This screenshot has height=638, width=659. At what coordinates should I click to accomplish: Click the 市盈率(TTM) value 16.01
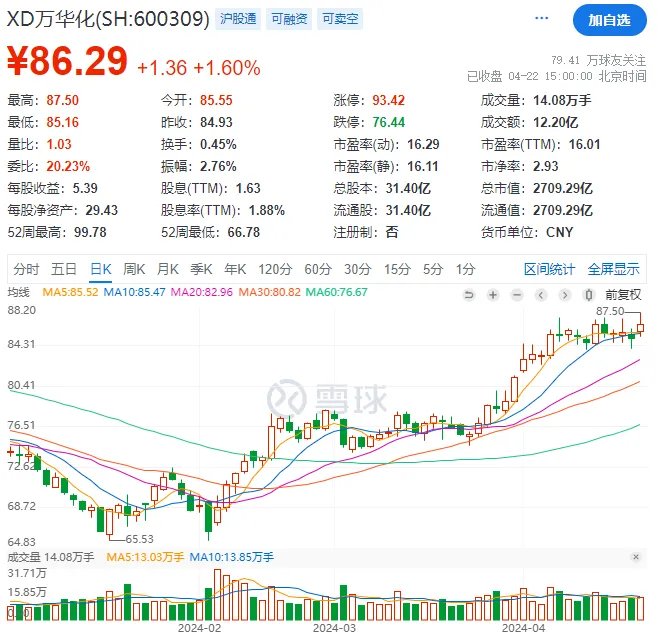click(x=585, y=144)
